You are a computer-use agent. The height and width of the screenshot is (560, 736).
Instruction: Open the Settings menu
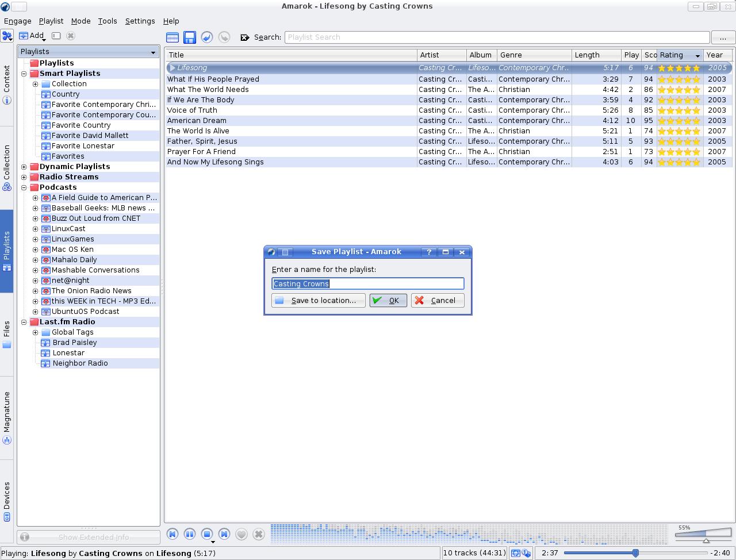(x=140, y=21)
